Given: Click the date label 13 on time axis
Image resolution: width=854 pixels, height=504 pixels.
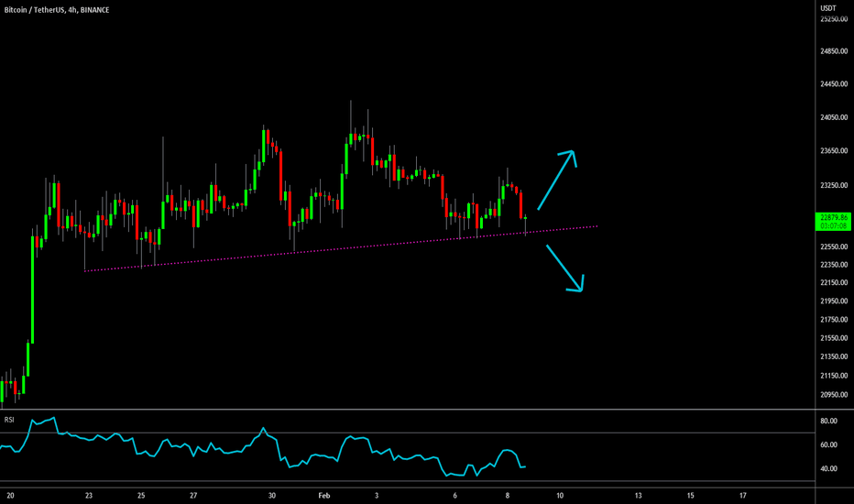Looking at the screenshot, I should click(x=638, y=496).
